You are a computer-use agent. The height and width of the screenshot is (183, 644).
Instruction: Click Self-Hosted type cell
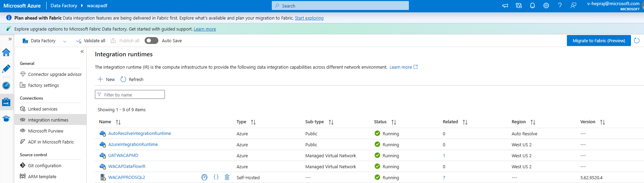coord(248,178)
